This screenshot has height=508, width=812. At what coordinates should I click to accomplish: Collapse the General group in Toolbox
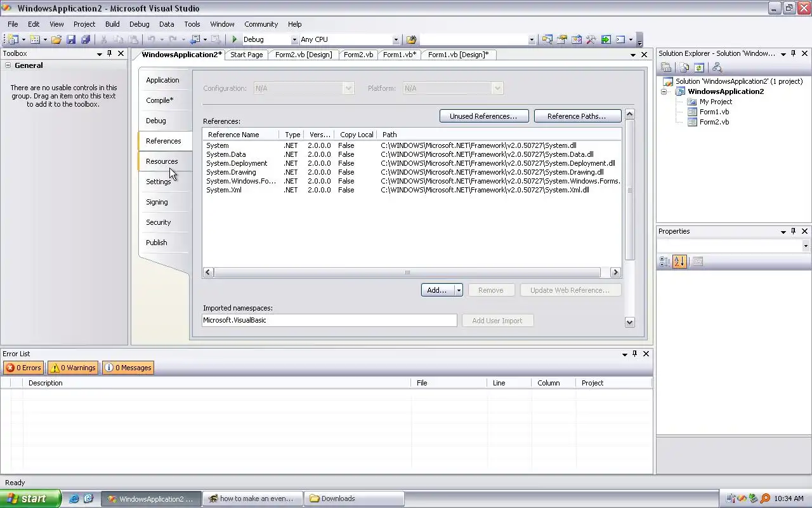point(8,65)
